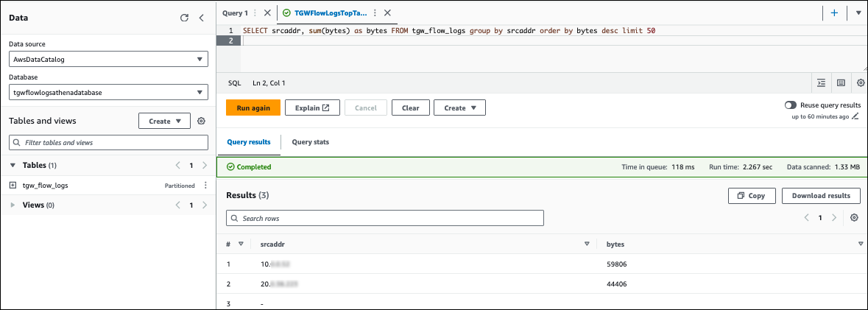Expand the Tables section
This screenshot has width=868, height=310.
(13, 165)
